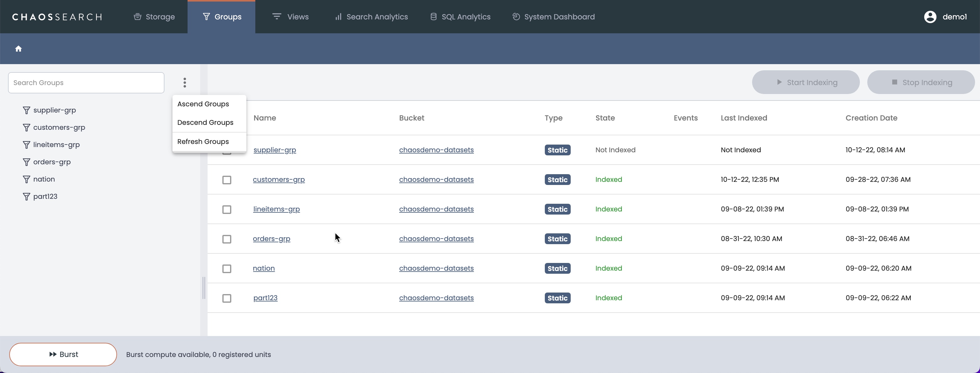This screenshot has height=373, width=980.
Task: Tick the customers-grp row checkbox
Action: [227, 180]
